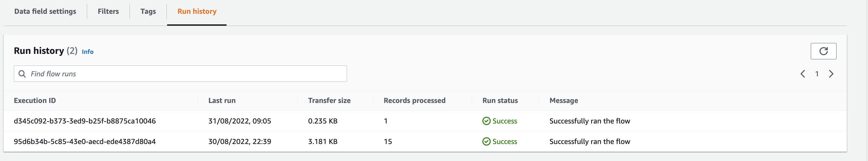Go to previous page of runs
The image size is (868, 161).
803,74
